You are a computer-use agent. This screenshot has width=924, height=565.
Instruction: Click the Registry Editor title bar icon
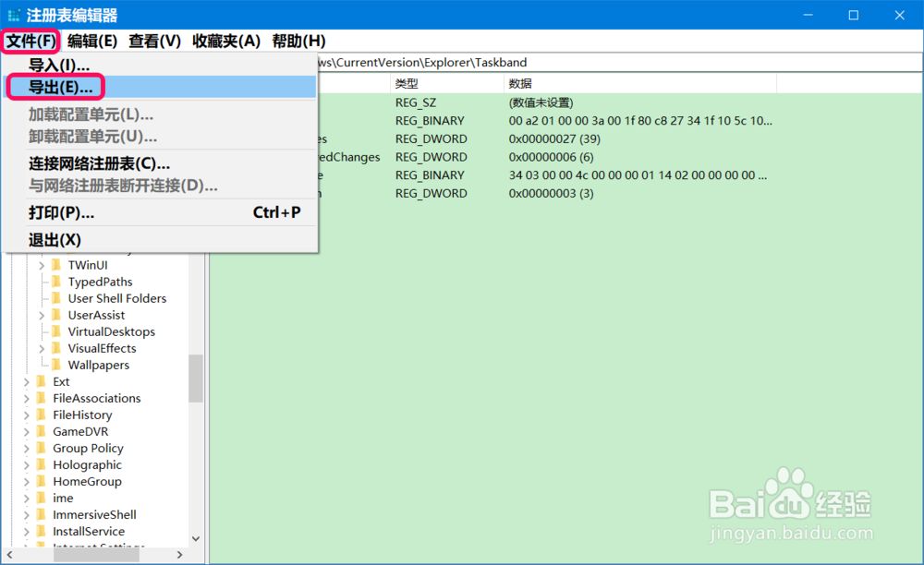pyautogui.click(x=15, y=14)
